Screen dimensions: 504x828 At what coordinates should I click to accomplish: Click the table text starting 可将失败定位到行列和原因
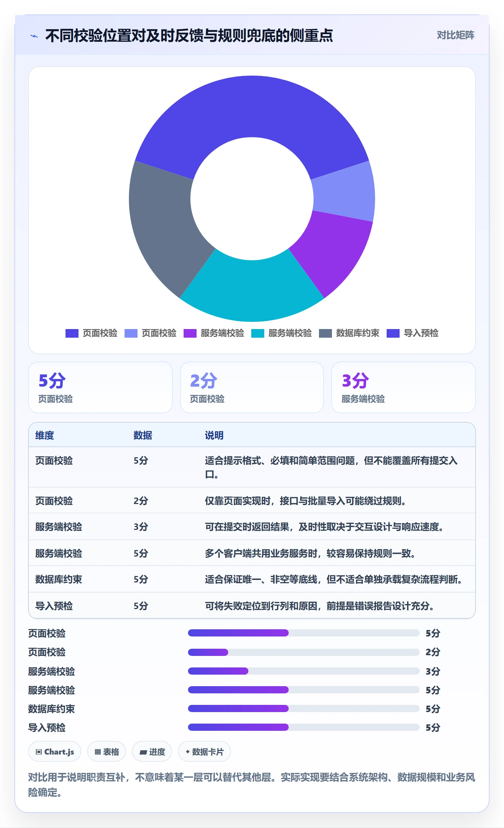(320, 606)
